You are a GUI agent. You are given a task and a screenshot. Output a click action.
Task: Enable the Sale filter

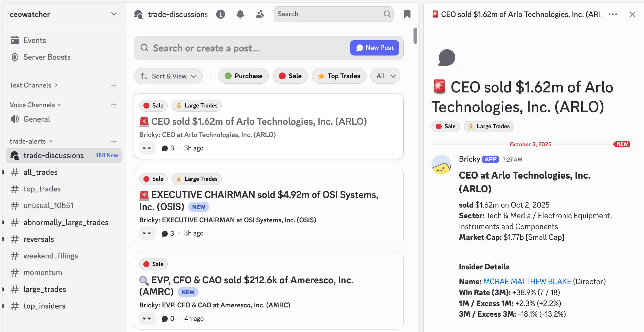pyautogui.click(x=290, y=76)
